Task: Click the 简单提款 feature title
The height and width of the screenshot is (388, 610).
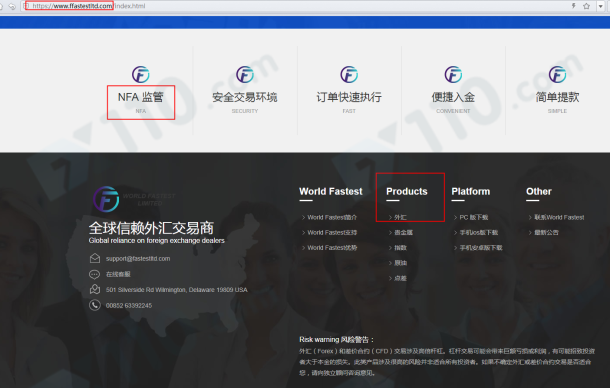Action: coord(557,97)
